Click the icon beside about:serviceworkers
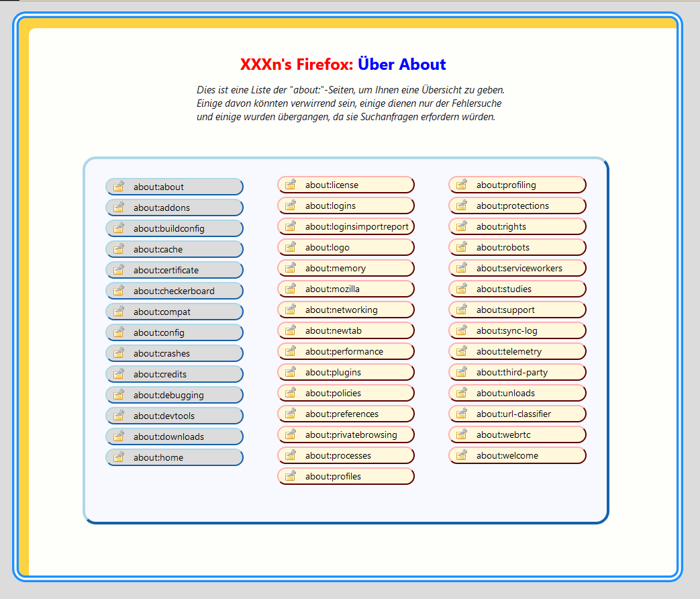 click(462, 268)
